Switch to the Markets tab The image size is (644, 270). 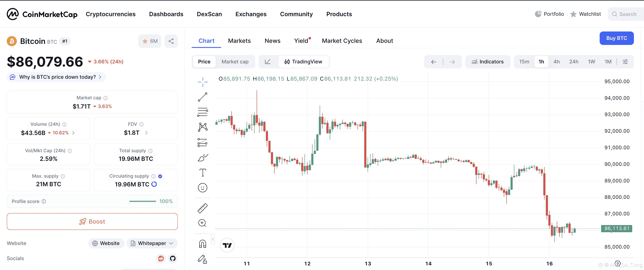(x=239, y=41)
